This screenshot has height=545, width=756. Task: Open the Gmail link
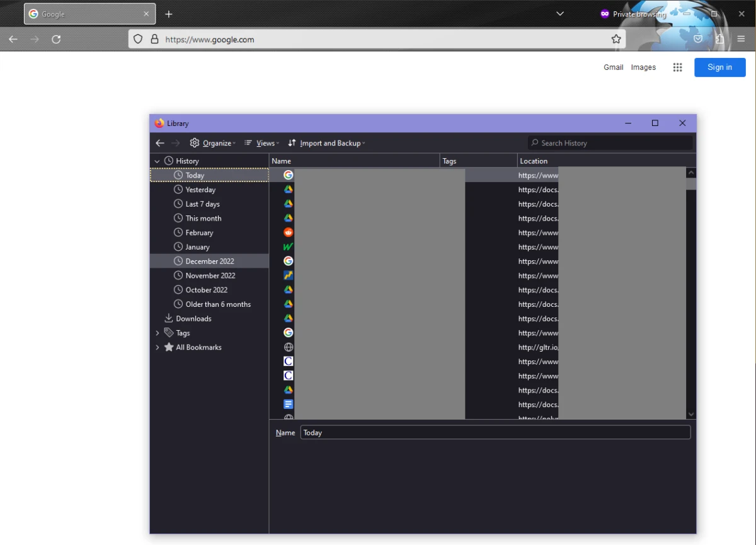tap(613, 67)
